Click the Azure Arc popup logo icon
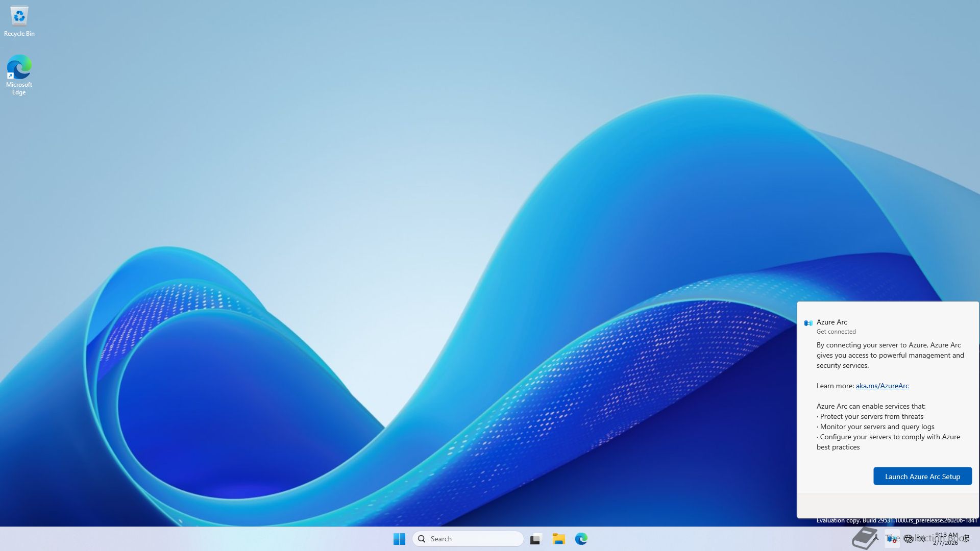Screen dimensions: 980x551 [x=808, y=323]
